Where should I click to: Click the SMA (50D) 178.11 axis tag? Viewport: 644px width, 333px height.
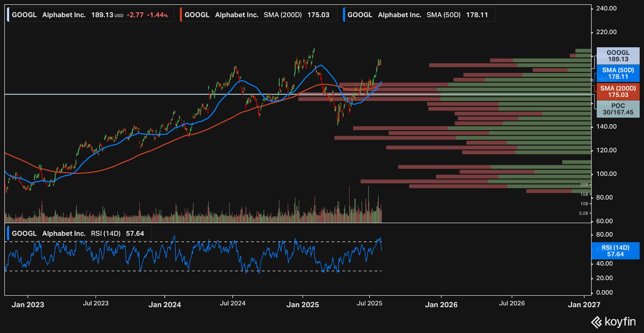[x=618, y=73]
